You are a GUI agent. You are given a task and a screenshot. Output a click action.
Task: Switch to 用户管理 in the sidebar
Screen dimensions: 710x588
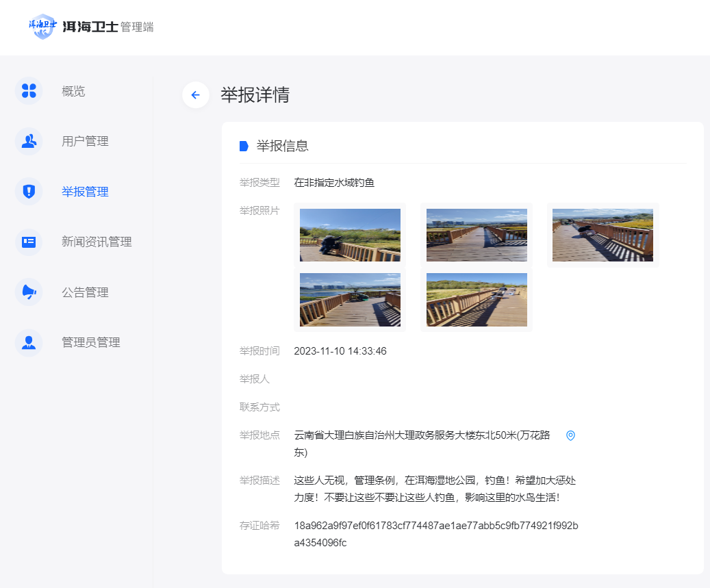click(85, 141)
